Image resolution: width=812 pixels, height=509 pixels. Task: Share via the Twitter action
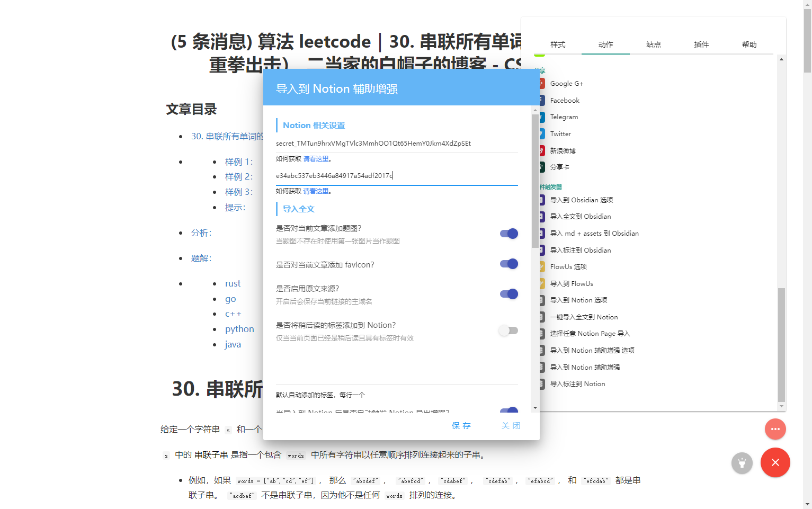pos(560,133)
